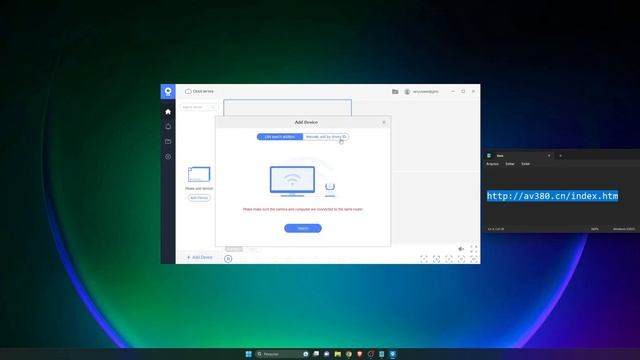The width and height of the screenshot is (640, 360).
Task: Click the Search device input field
Action: click(198, 107)
